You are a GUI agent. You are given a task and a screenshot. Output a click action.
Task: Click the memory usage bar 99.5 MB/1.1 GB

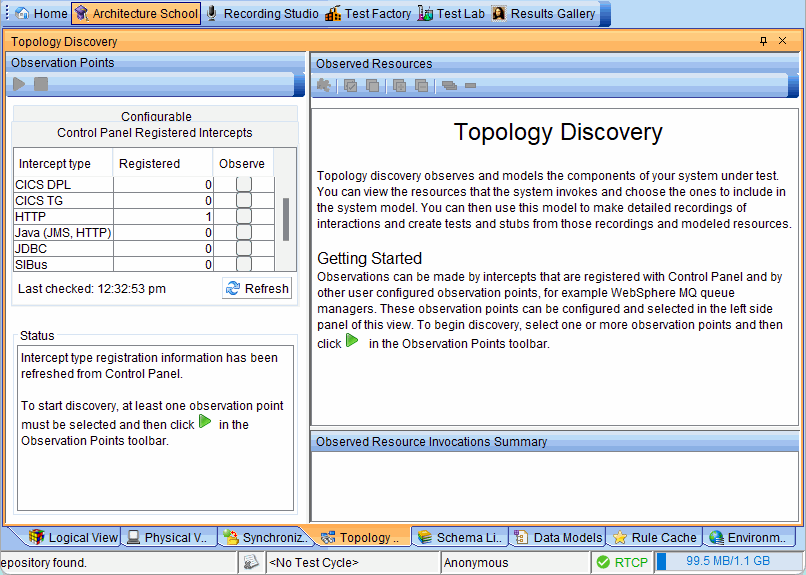click(728, 561)
